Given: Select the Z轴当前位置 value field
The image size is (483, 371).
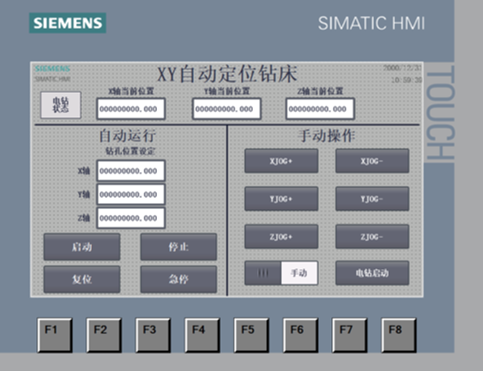Looking at the screenshot, I should point(320,109).
